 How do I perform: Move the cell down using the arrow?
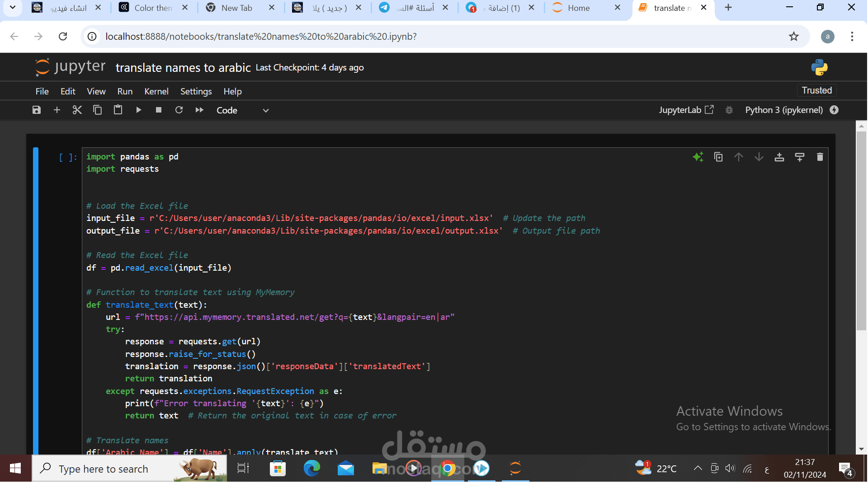click(x=759, y=157)
